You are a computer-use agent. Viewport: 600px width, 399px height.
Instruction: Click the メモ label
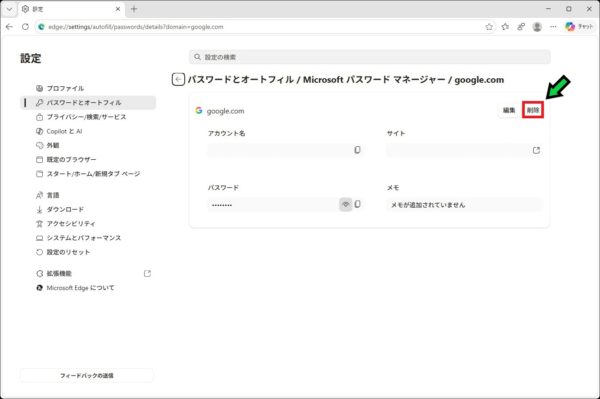point(393,187)
